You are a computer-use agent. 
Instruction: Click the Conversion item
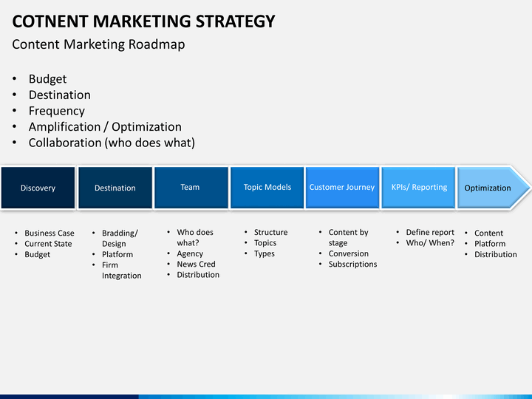[x=349, y=253]
